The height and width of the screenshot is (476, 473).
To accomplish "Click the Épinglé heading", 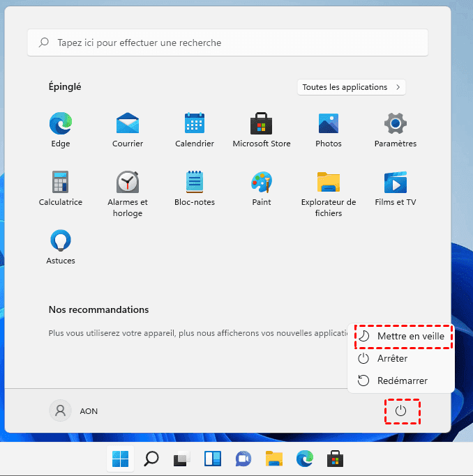I will [x=65, y=87].
